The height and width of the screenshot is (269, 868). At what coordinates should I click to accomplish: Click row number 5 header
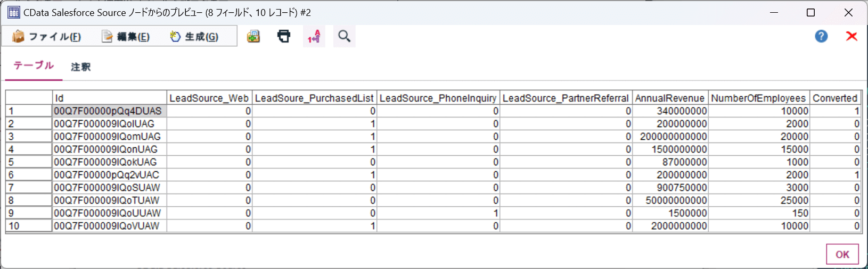click(x=29, y=162)
